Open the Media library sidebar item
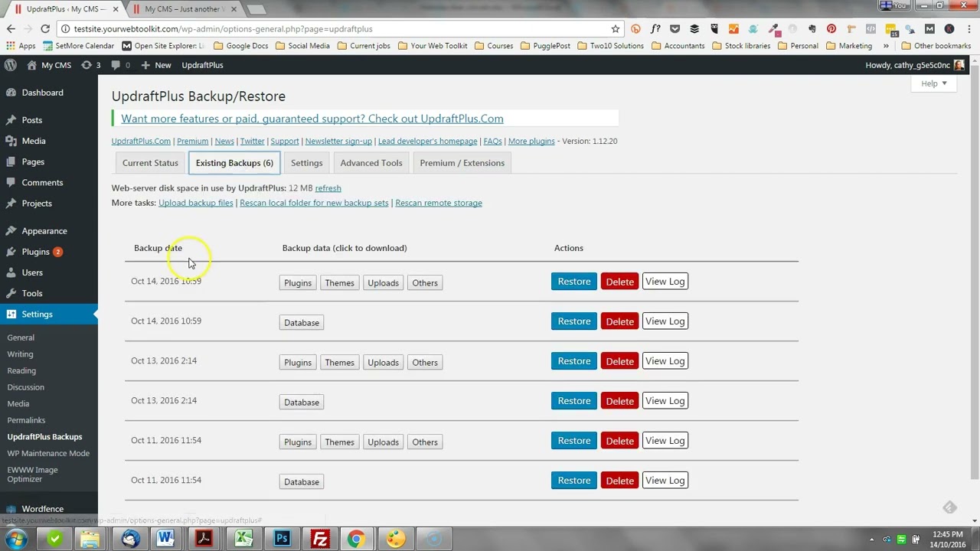 (x=33, y=141)
